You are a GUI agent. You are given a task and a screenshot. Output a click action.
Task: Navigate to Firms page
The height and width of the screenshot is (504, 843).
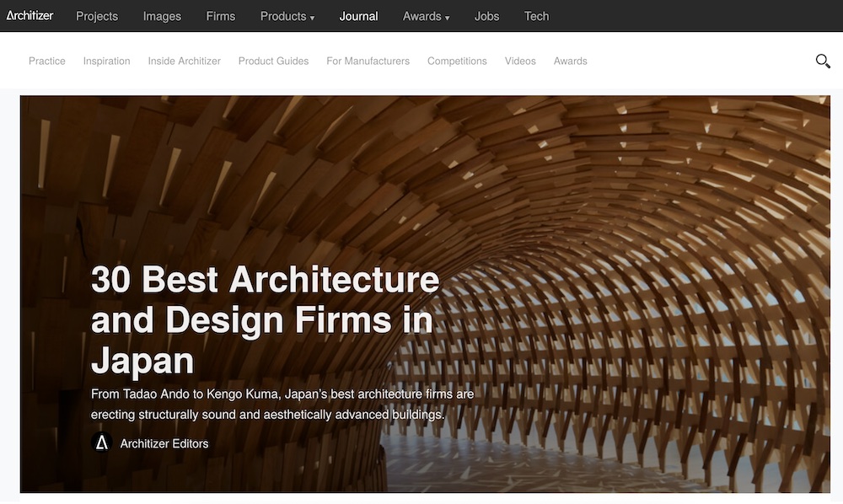pos(220,16)
